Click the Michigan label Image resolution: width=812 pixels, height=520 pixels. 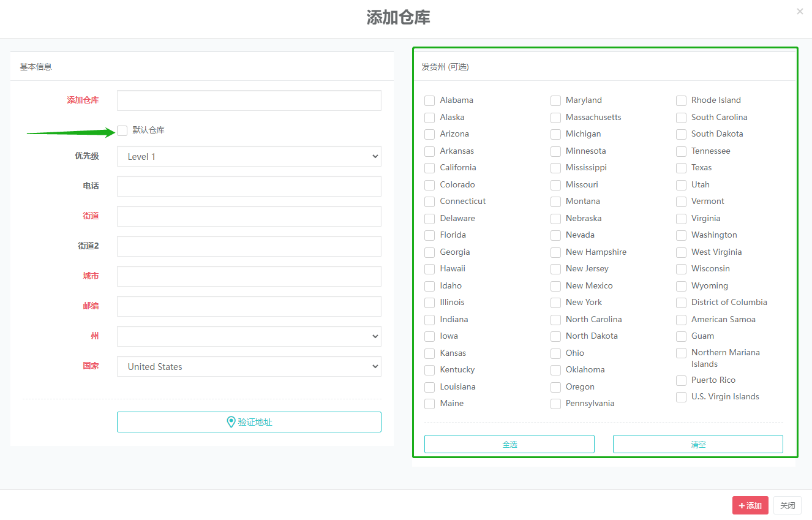point(583,134)
